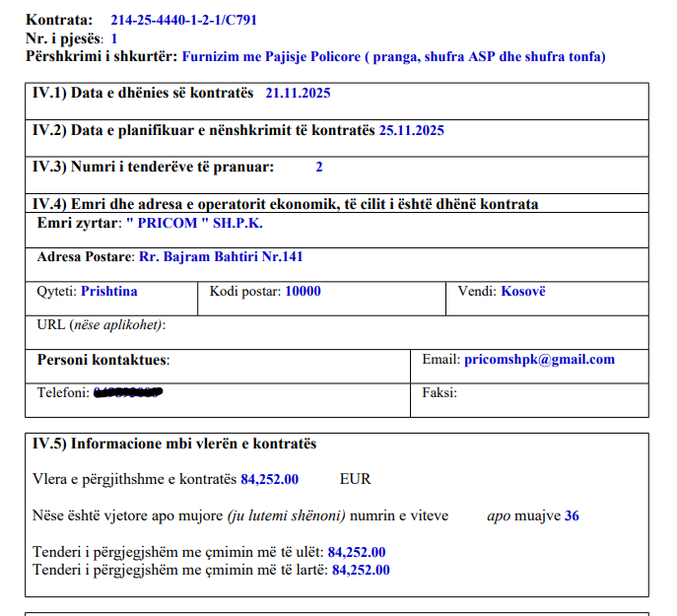Select the months value 36

point(572,515)
